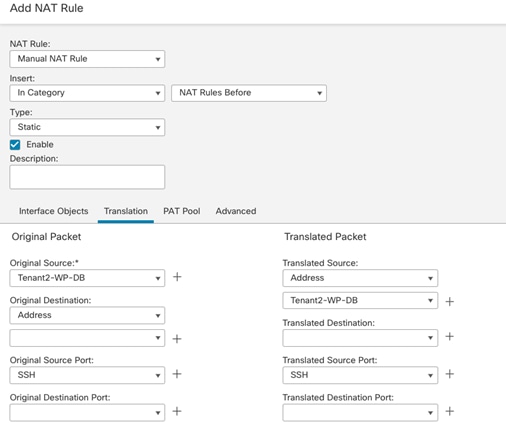The width and height of the screenshot is (506, 436).
Task: Uncheck the Enable checkbox
Action: (15, 145)
